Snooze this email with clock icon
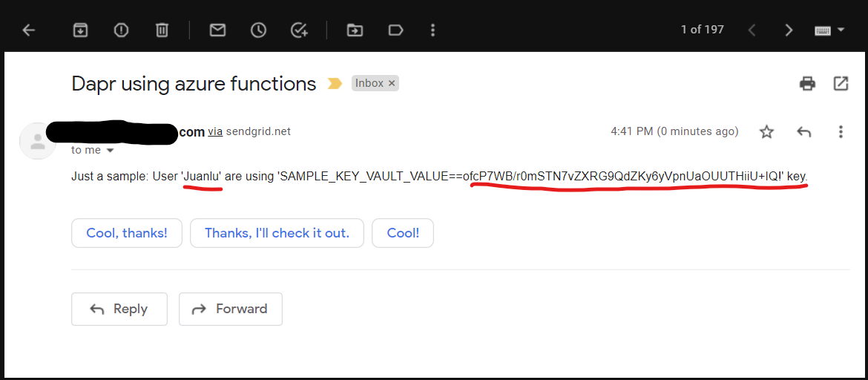The height and width of the screenshot is (380, 868). coord(258,30)
